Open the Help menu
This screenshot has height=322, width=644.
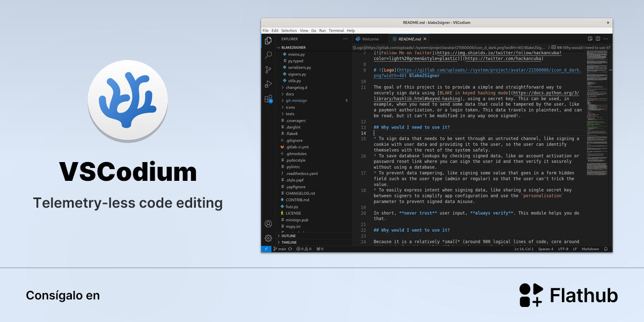click(x=351, y=31)
